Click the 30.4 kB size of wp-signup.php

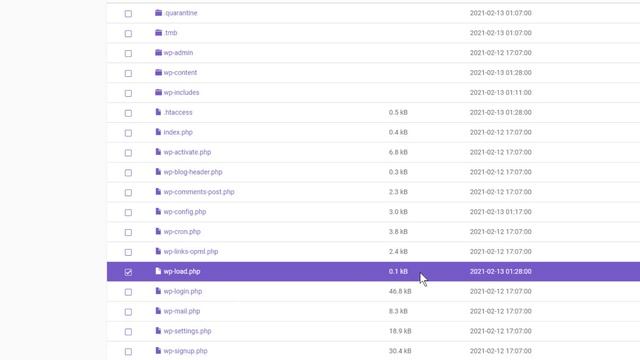[400, 351]
